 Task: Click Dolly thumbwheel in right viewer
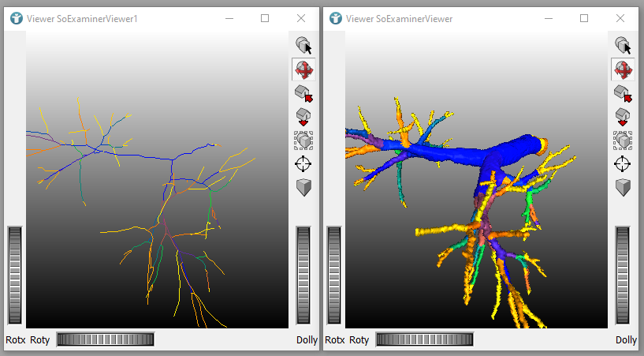pyautogui.click(x=623, y=275)
